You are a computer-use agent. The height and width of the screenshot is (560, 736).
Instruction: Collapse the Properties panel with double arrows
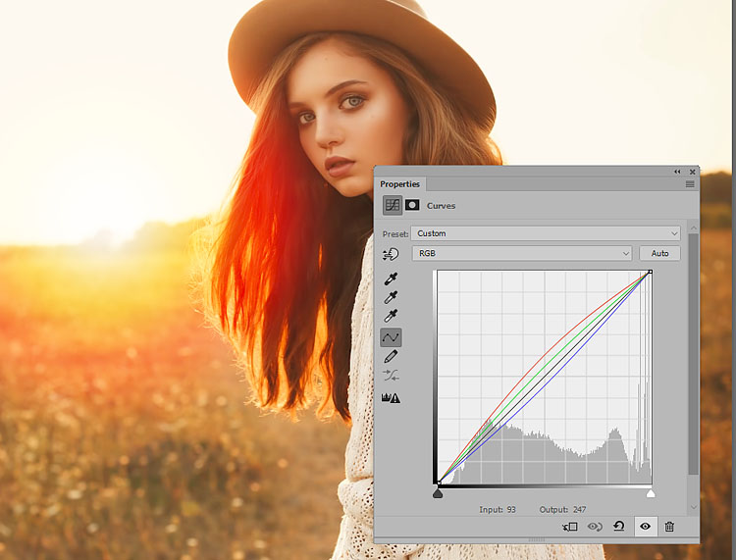click(x=677, y=172)
